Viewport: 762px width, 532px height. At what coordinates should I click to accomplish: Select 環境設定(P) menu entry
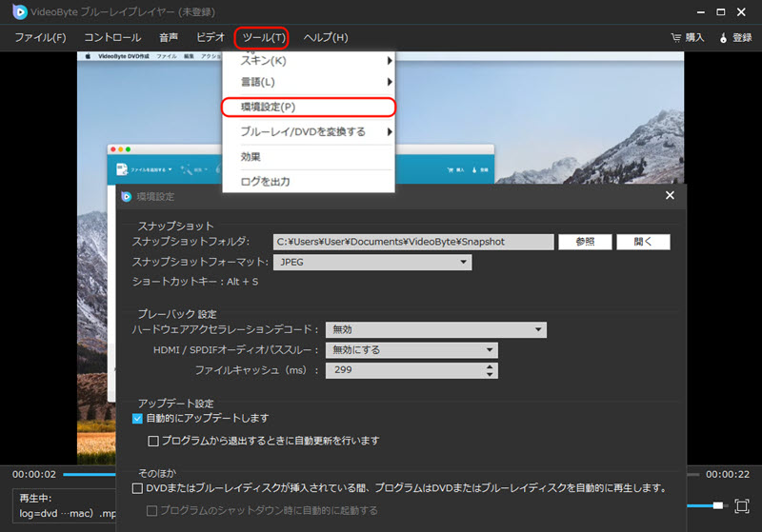click(309, 108)
